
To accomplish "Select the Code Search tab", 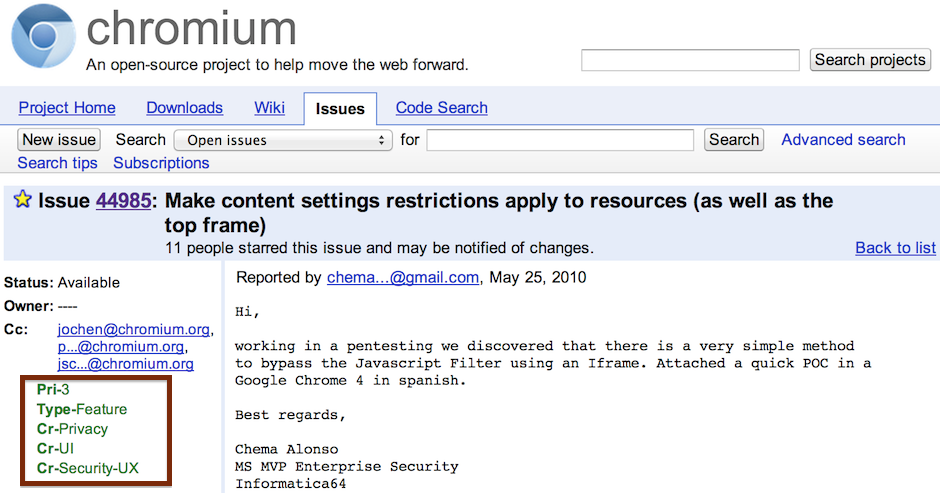I will coord(441,108).
